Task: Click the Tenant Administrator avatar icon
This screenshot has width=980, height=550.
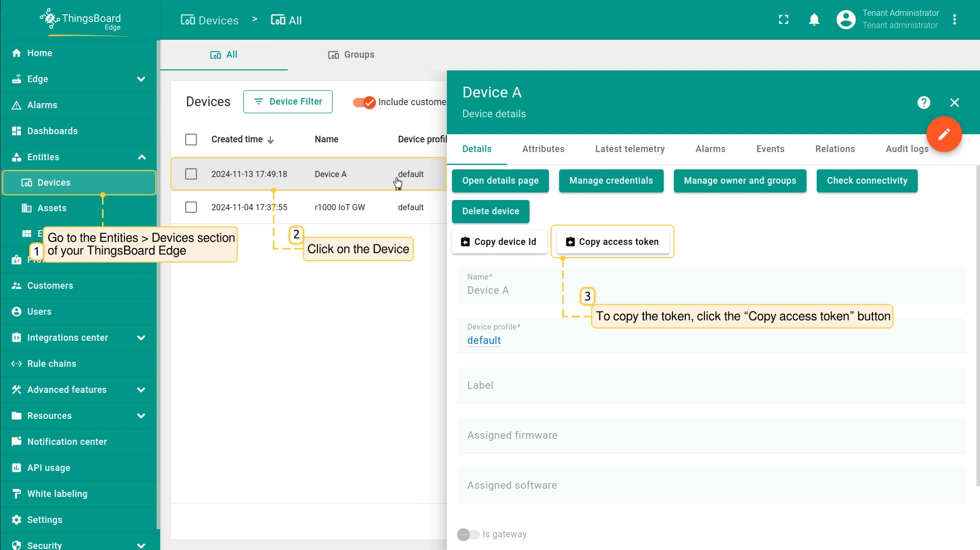Action: 845,20
